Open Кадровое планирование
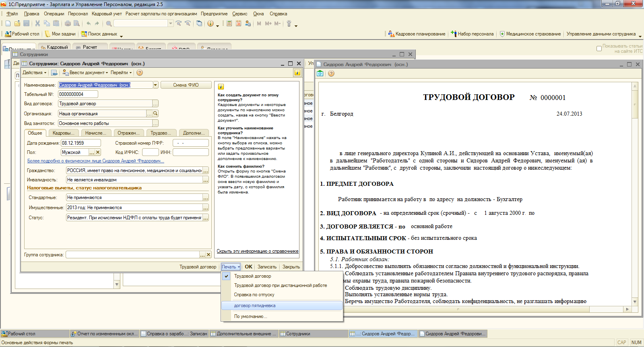This screenshot has height=347, width=644. (417, 34)
